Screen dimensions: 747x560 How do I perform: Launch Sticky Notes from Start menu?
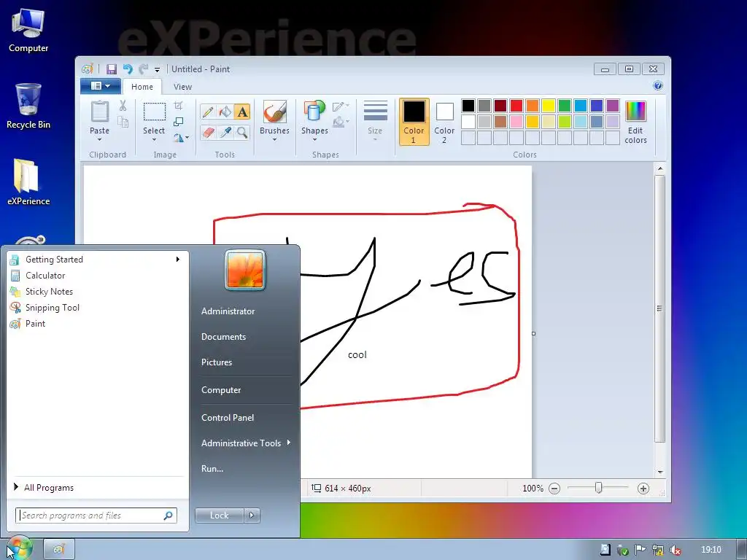(98, 292)
